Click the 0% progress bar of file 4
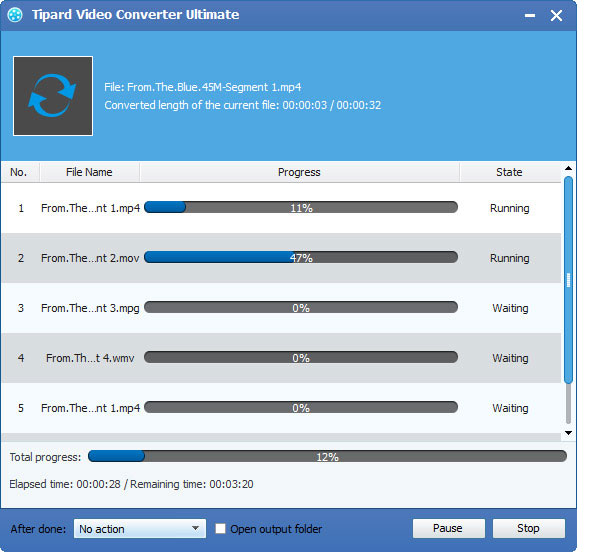 (301, 357)
